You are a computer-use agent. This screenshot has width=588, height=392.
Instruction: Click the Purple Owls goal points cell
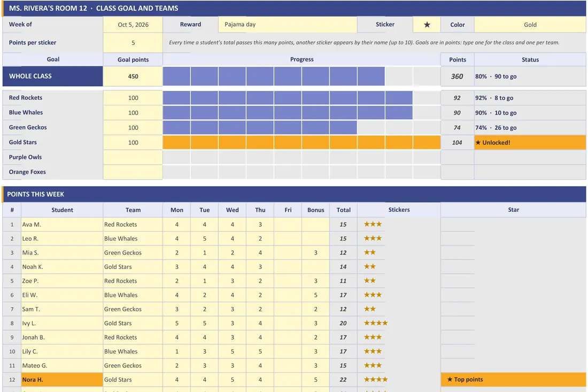pyautogui.click(x=133, y=157)
